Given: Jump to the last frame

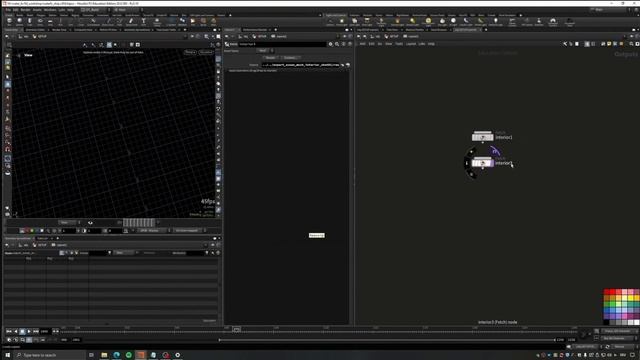Looking at the screenshot, I should click(36, 331).
